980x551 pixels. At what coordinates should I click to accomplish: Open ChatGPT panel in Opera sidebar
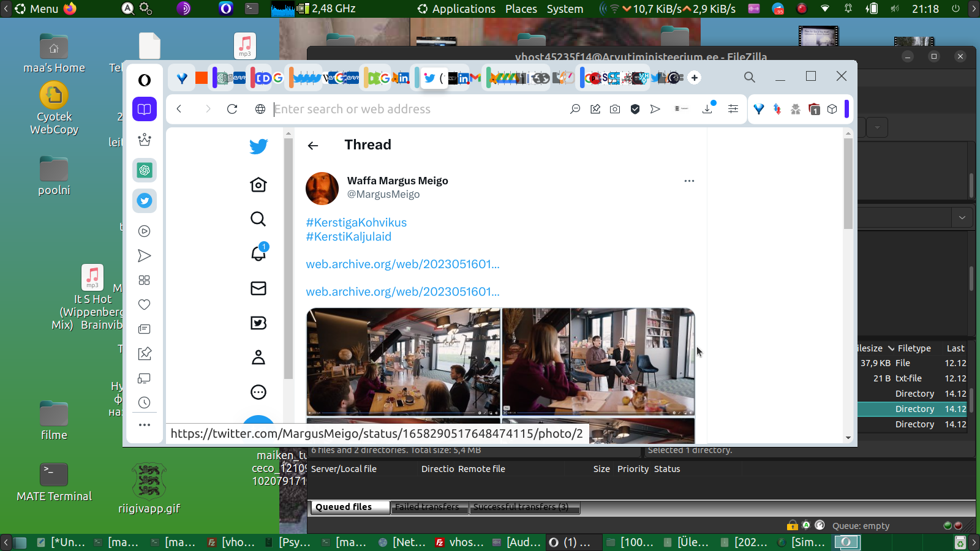click(x=145, y=170)
